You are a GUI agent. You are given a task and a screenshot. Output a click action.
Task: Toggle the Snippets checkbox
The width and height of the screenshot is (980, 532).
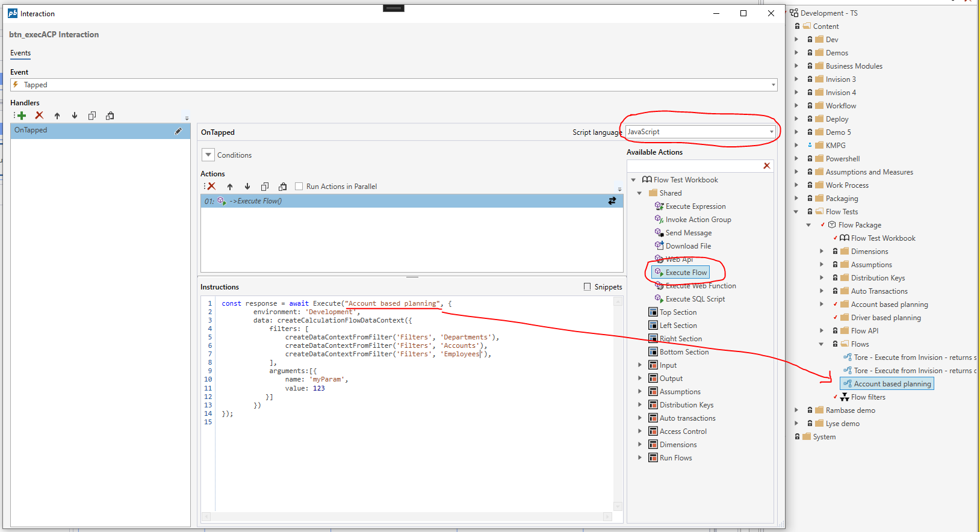(x=587, y=287)
